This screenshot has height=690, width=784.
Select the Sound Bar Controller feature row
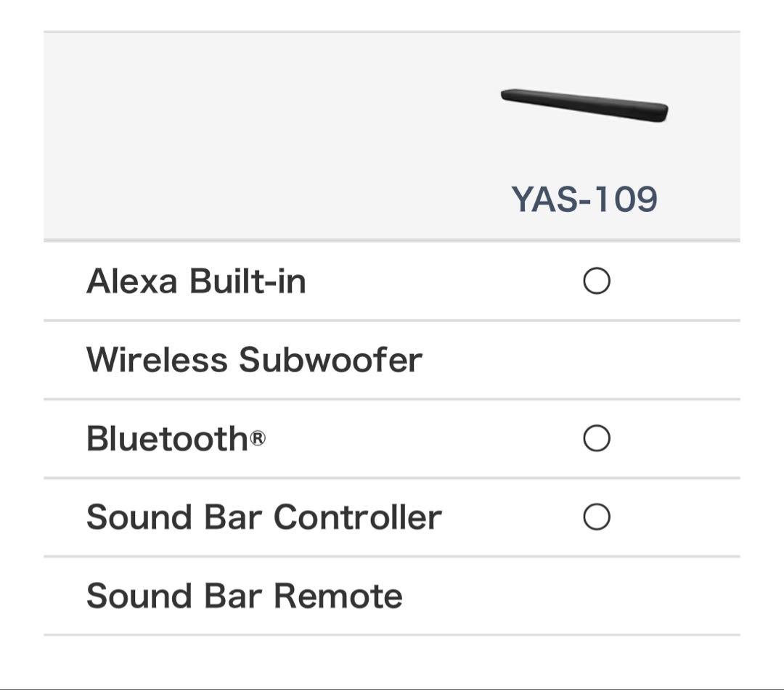click(264, 517)
